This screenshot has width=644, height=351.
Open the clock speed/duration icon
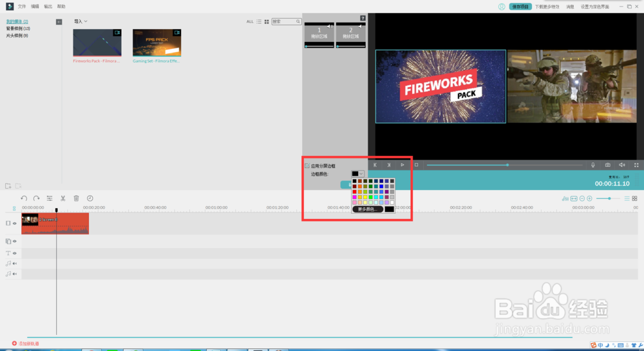pyautogui.click(x=90, y=198)
